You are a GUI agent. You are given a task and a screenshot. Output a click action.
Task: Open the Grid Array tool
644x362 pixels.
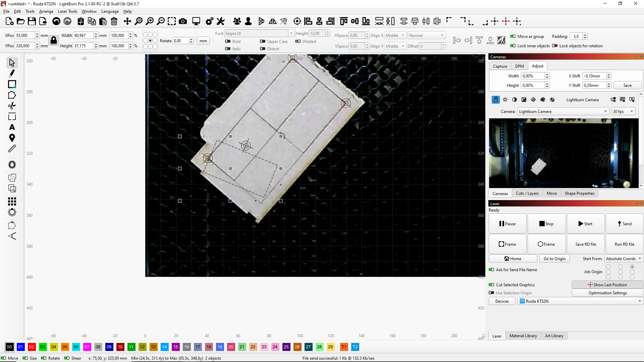click(x=12, y=201)
